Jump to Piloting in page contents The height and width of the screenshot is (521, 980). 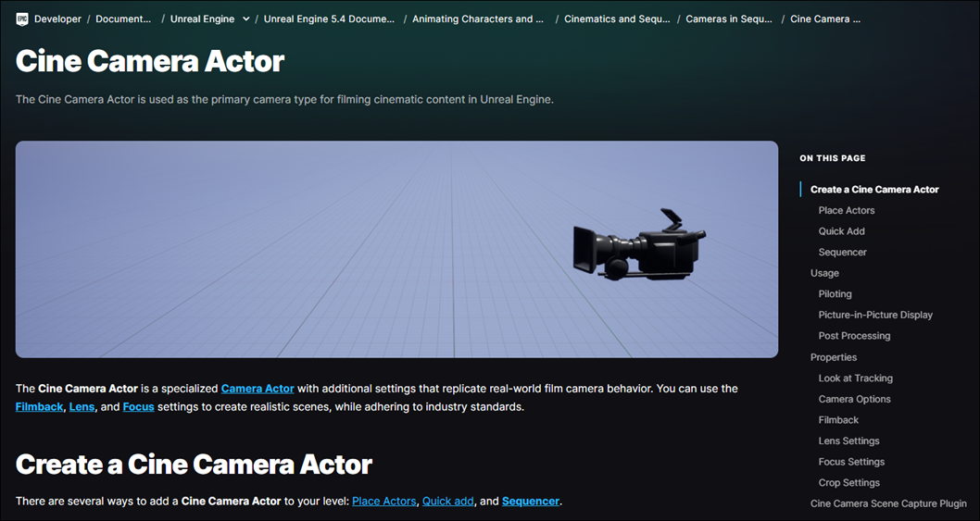[835, 294]
